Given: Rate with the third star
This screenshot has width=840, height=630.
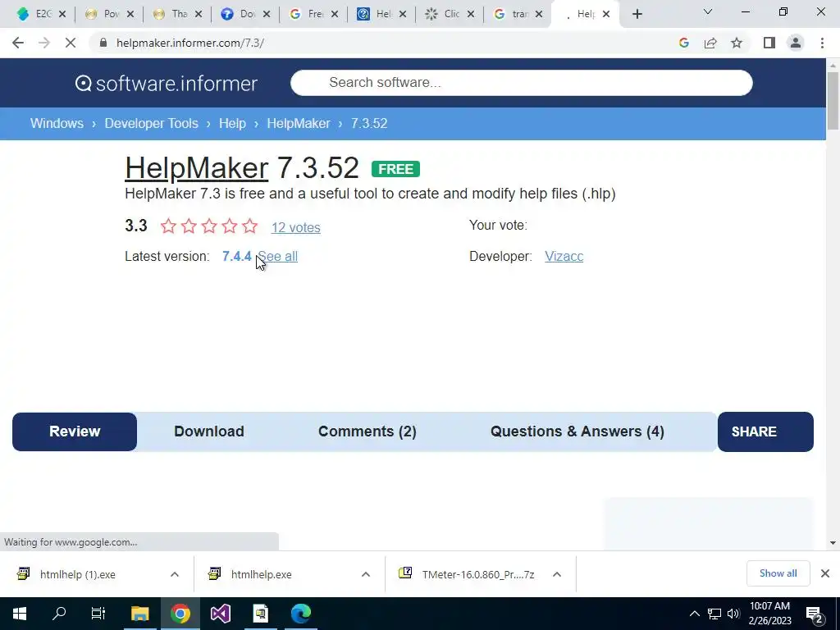Looking at the screenshot, I should coord(209,226).
